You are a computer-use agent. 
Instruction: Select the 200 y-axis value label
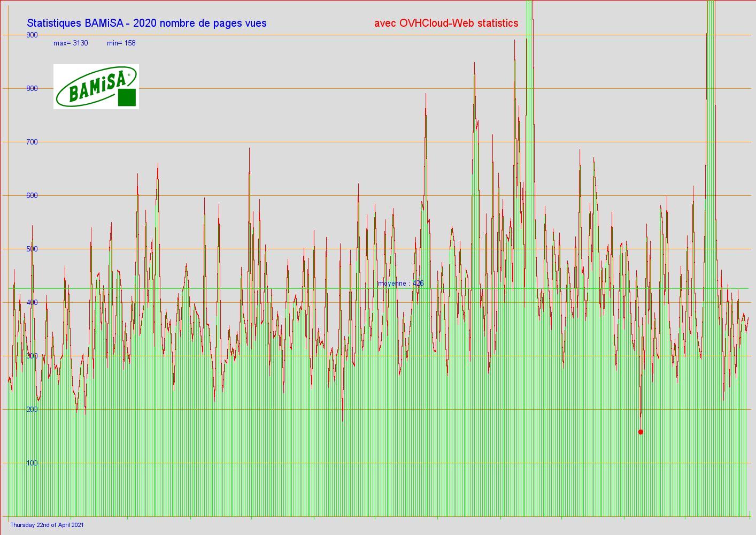(32, 409)
